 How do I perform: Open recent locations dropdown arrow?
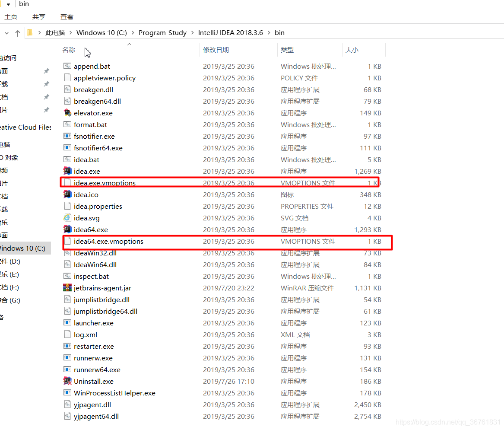coord(7,33)
